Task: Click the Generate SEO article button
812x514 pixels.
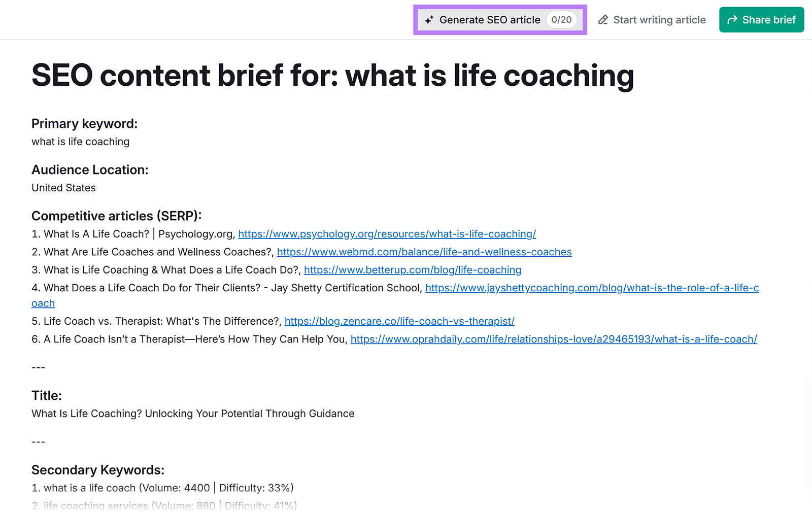Action: coord(490,20)
